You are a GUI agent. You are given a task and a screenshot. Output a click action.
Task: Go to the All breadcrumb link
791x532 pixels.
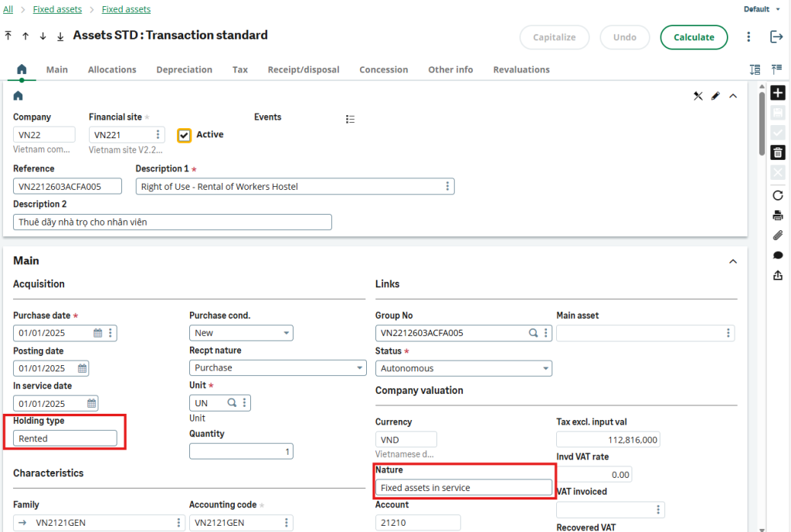point(8,9)
